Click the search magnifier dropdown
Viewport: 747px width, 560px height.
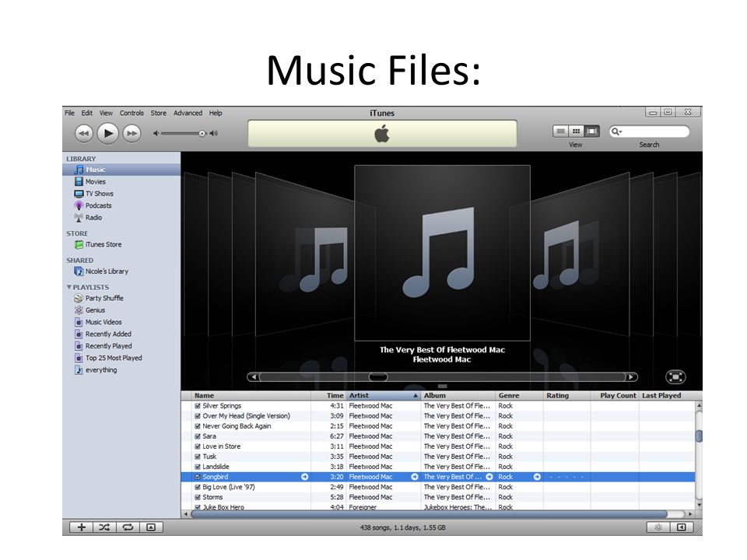(617, 131)
